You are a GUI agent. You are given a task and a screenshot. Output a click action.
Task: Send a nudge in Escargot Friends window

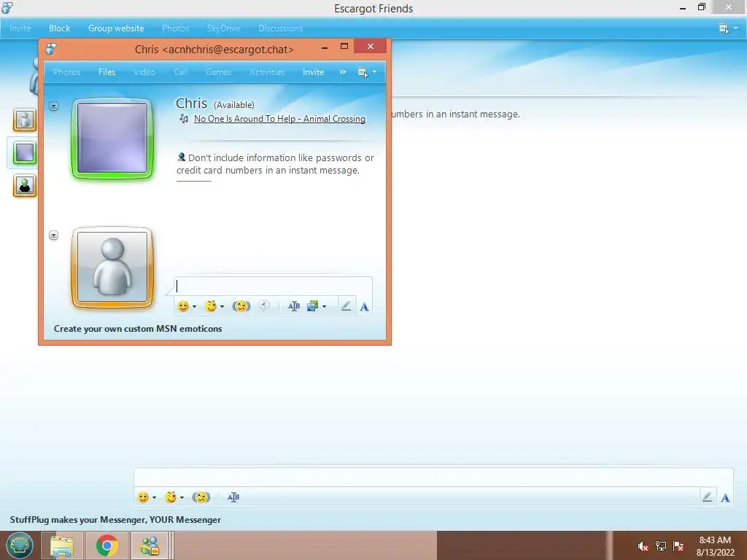point(201,497)
